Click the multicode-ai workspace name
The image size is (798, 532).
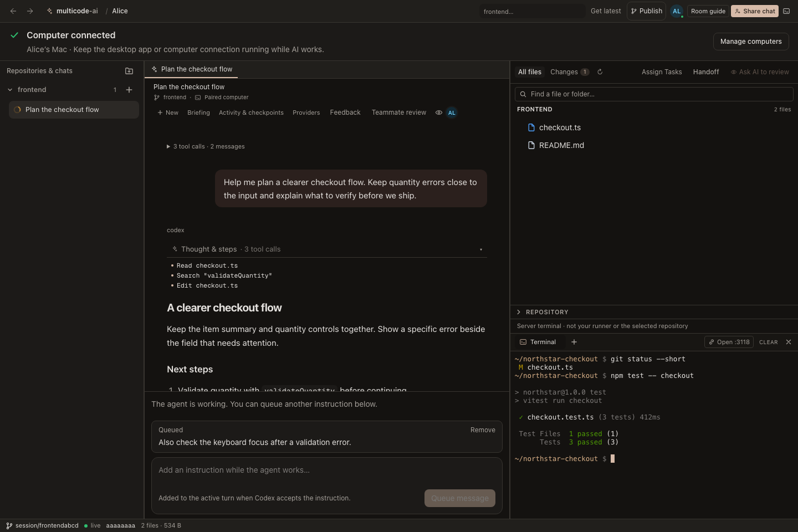point(77,11)
